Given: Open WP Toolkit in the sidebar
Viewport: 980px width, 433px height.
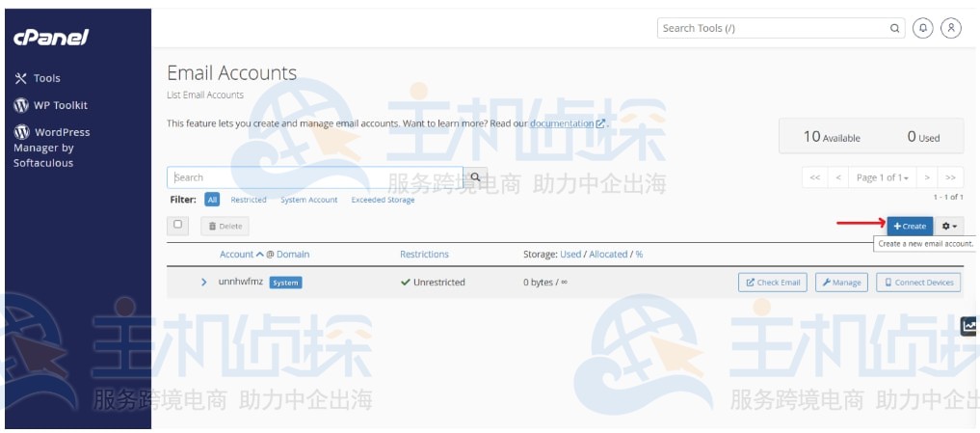Looking at the screenshot, I should point(51,105).
